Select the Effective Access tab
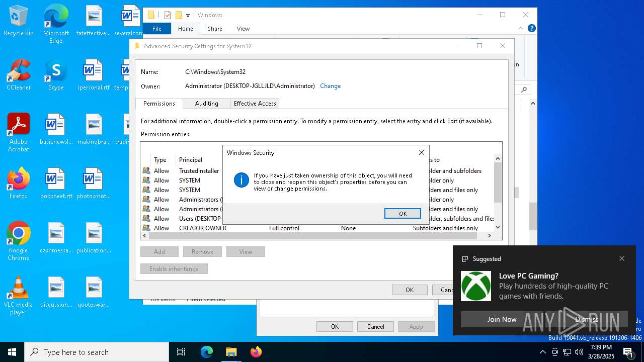Screen dimensions: 644x362 tap(255, 103)
